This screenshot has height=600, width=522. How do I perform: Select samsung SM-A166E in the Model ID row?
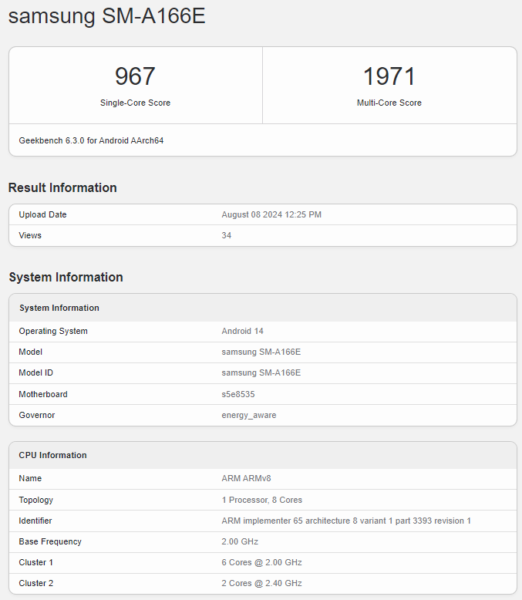[x=261, y=373]
